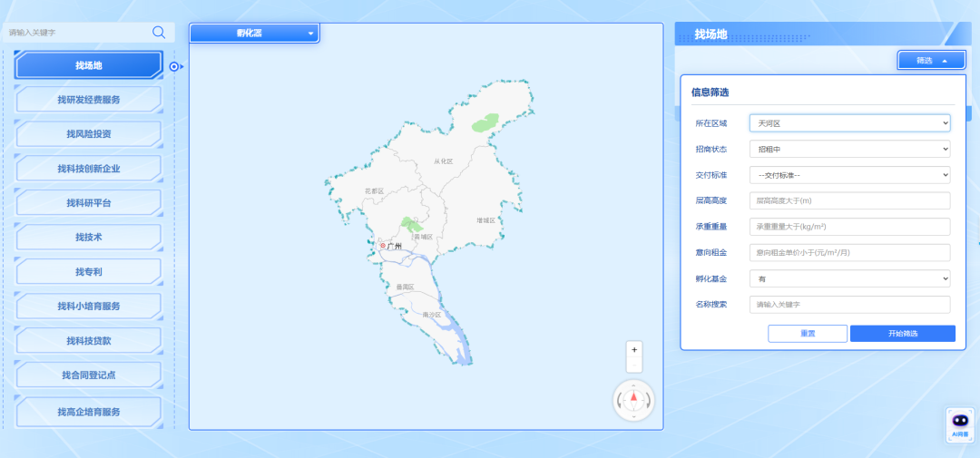980x458 pixels.
Task: Open the 孵化基金 dropdown
Action: coord(849,278)
